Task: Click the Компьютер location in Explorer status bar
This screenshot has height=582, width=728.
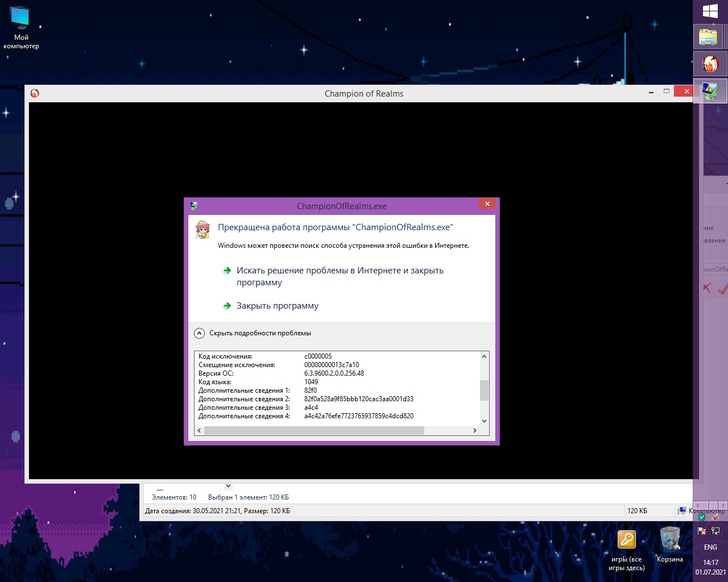Action: coord(701,511)
